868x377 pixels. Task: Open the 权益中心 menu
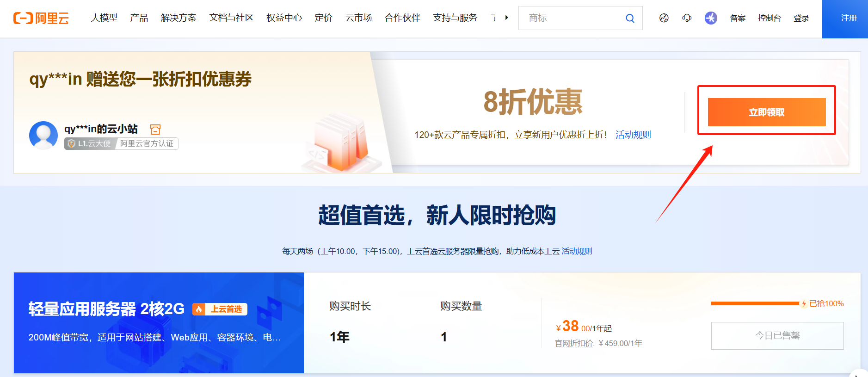click(x=284, y=18)
